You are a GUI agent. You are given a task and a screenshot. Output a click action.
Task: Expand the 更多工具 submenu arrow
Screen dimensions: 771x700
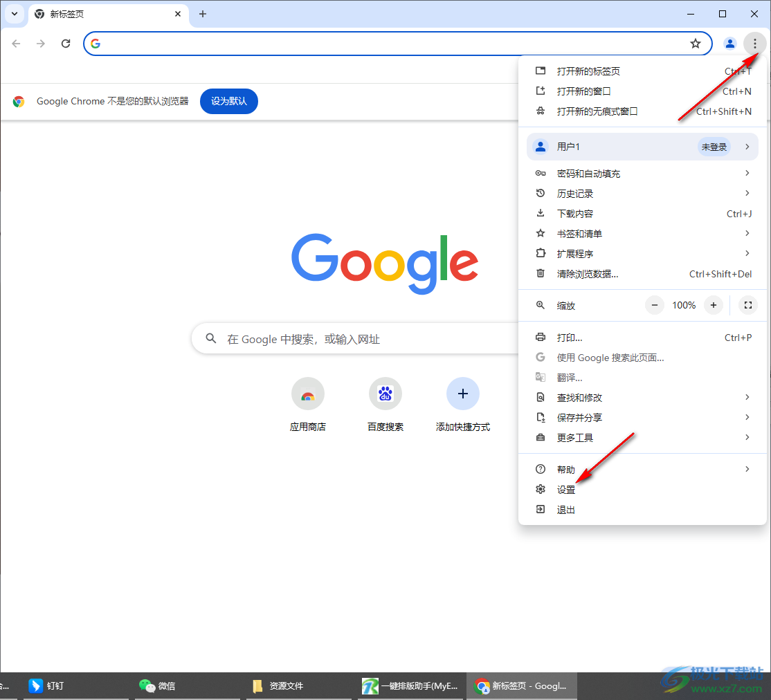(747, 437)
